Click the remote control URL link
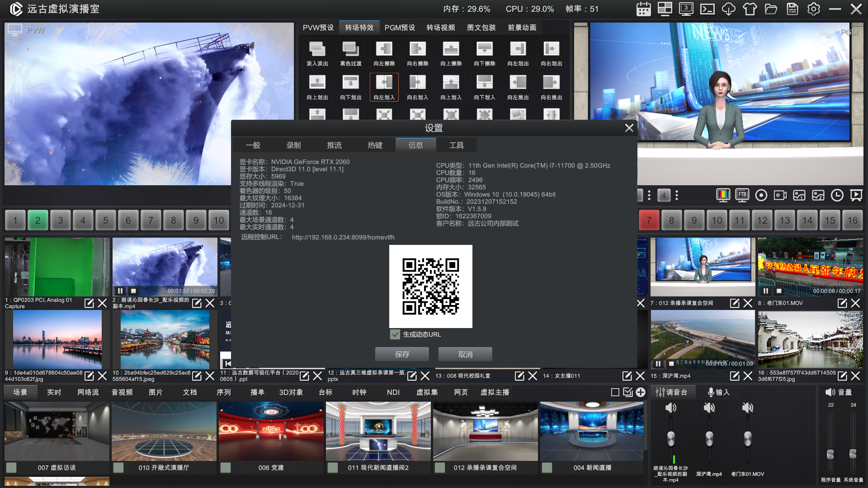 click(343, 237)
